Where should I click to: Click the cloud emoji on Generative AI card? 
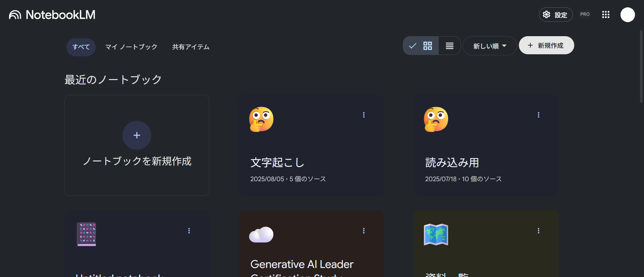261,234
